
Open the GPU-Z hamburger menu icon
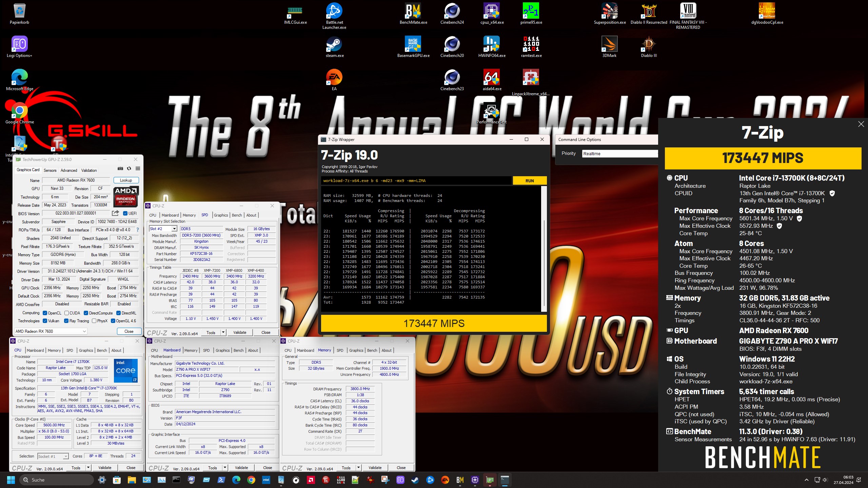click(x=138, y=168)
